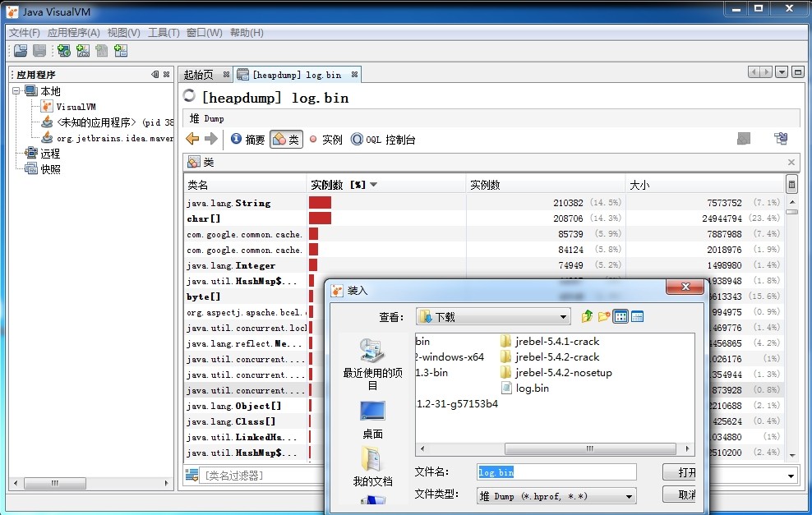812x515 pixels.
Task: Open the 文件(F) menu
Action: [x=25, y=33]
